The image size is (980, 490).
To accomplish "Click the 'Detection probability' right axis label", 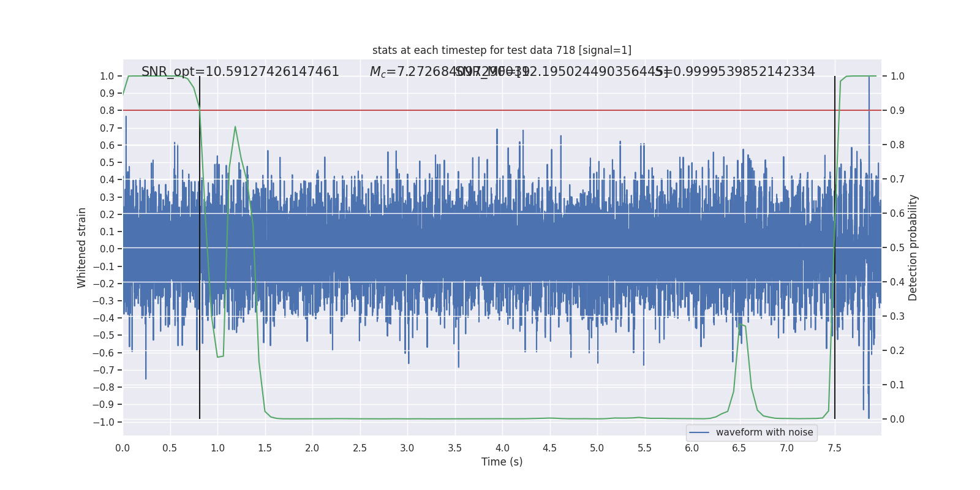I will point(913,247).
